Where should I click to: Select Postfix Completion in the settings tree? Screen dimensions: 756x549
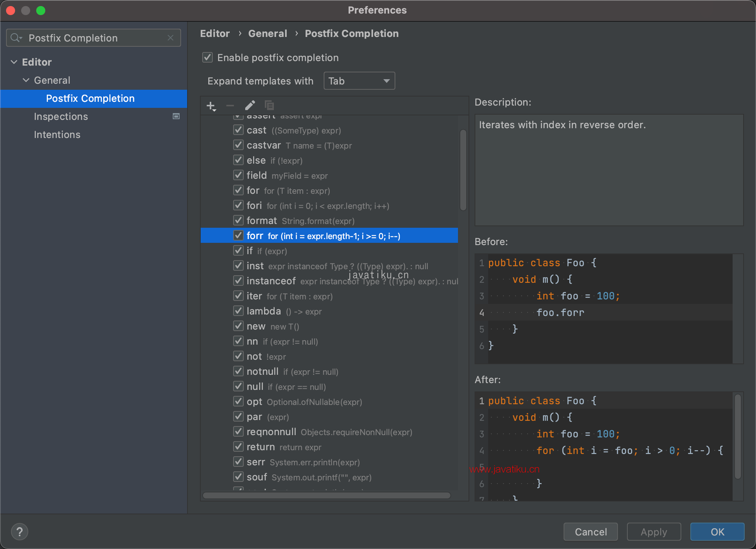pyautogui.click(x=94, y=98)
